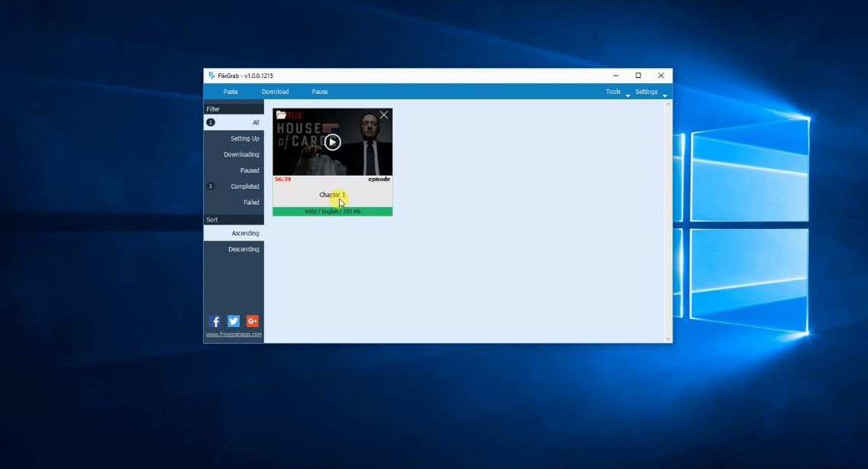Click the scroll down arrow in list
Screen dimensions: 868x469
point(668,339)
